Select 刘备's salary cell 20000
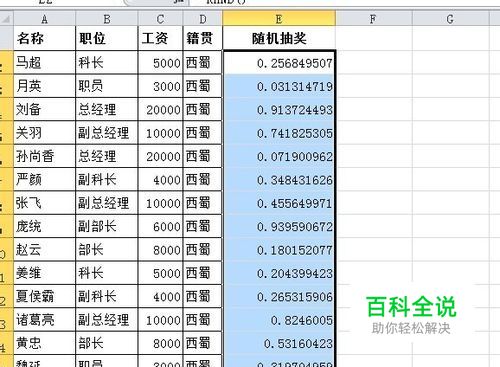The width and height of the screenshot is (500, 367). point(160,109)
